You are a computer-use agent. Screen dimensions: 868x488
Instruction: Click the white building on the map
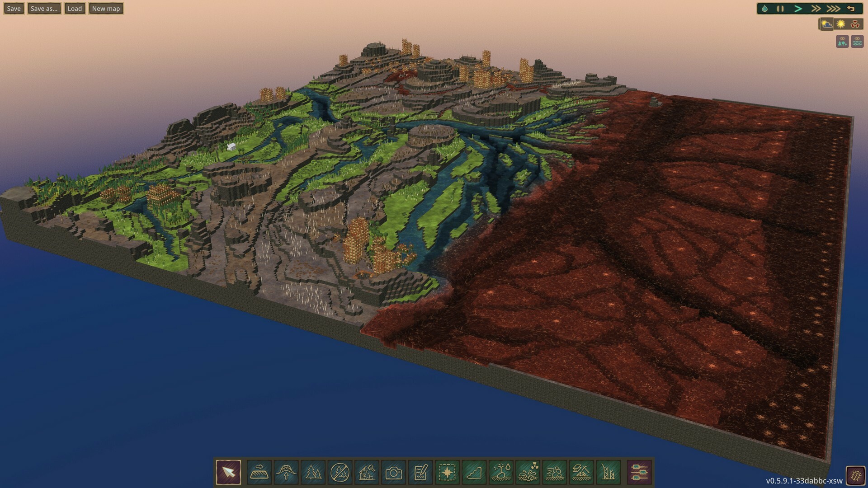[231, 147]
